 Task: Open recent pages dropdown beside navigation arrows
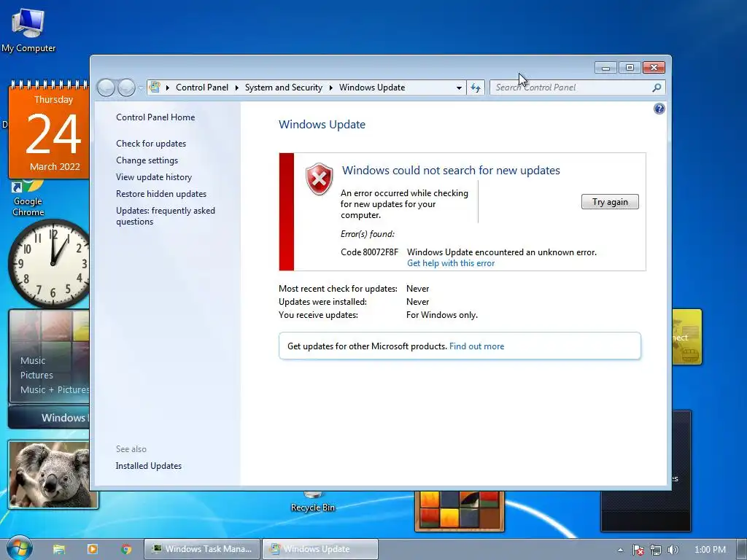(141, 87)
